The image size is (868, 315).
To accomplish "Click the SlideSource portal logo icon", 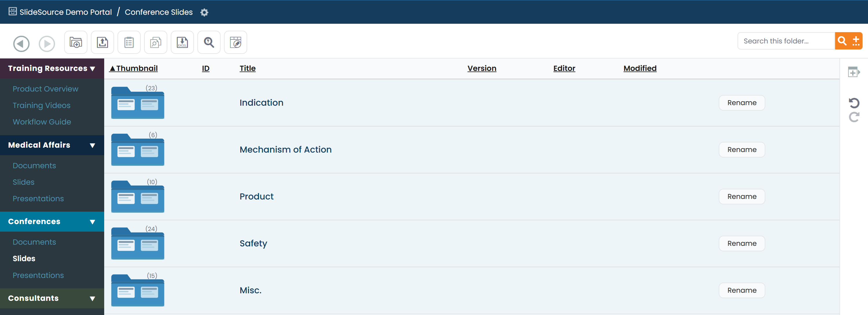I will 12,12.
